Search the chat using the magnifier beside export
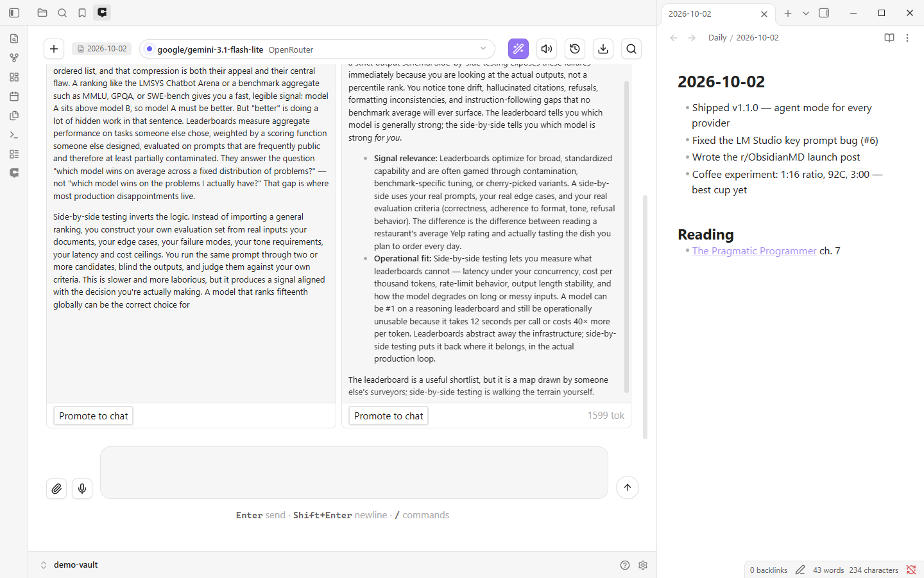Viewport: 924px width, 578px height. click(x=631, y=49)
